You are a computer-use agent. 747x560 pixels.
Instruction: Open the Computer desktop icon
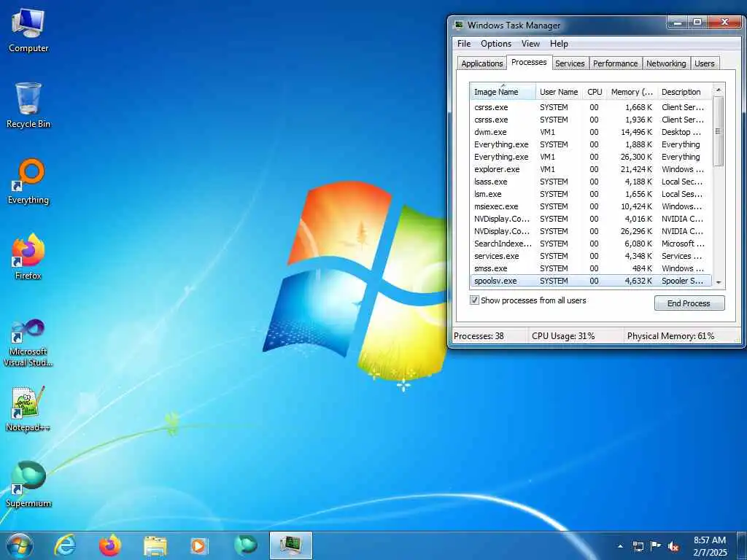28,31
